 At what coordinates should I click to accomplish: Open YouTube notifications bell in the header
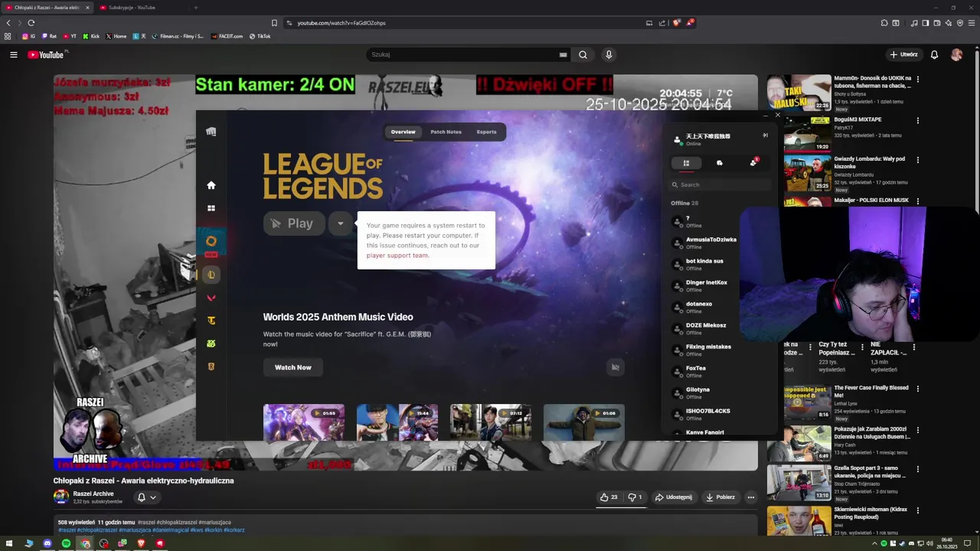(934, 54)
